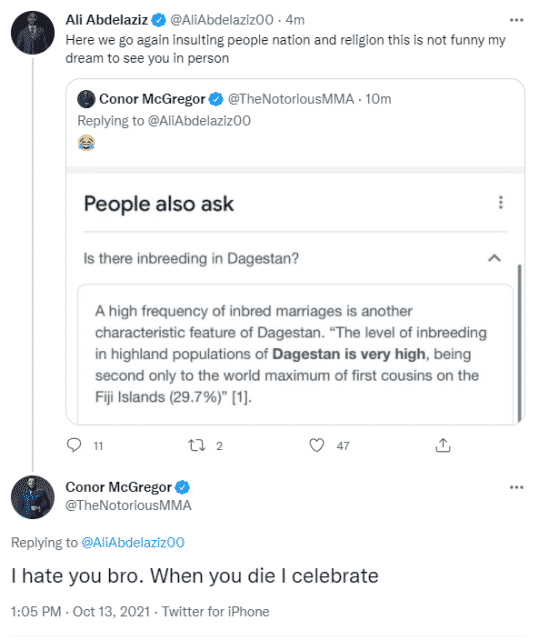This screenshot has width=539, height=640.
Task: Click Conor McGregor large profile avatar
Action: (33, 497)
